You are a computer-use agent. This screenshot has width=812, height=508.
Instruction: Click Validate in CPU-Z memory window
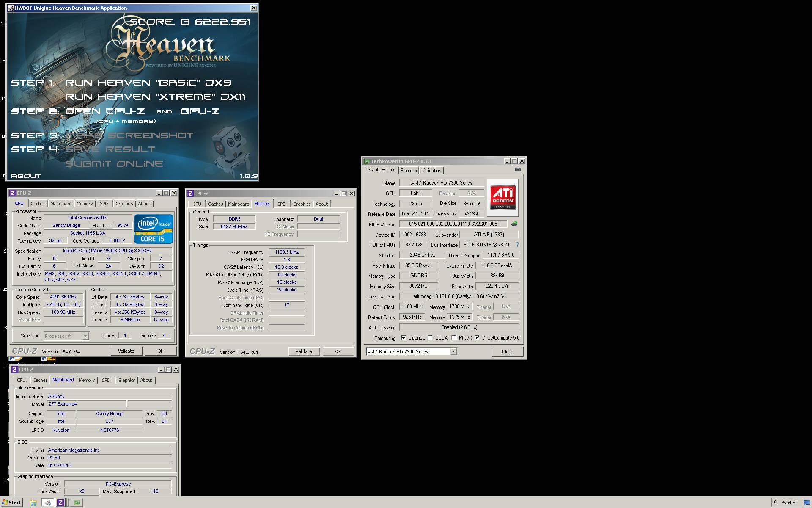tap(304, 351)
